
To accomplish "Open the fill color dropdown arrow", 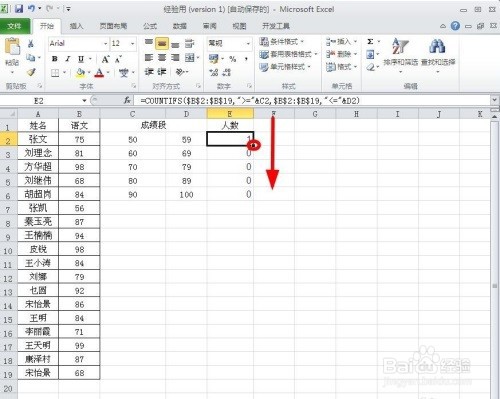I will click(89, 72).
